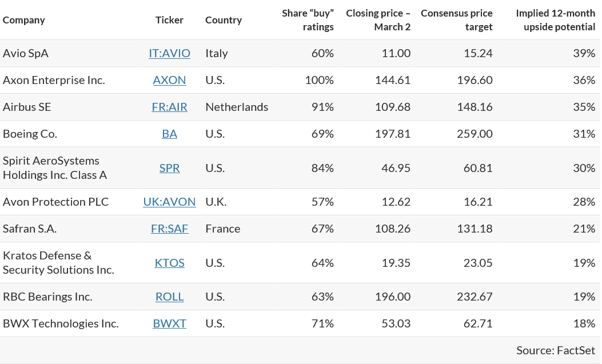Follow the BA ticker link
Screen dimensions: 602x364
pos(169,134)
